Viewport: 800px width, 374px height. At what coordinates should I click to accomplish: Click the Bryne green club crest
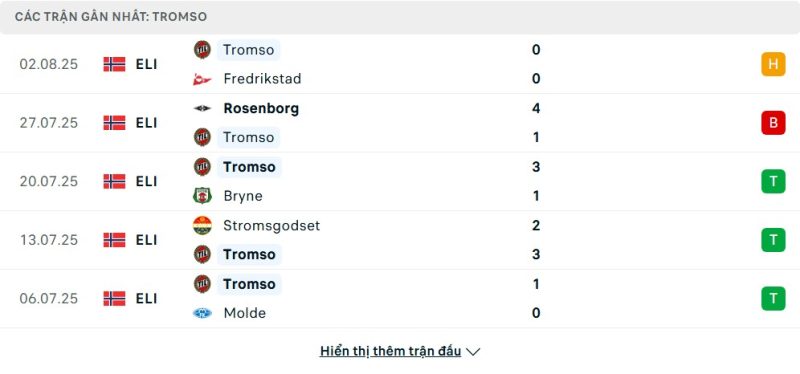[x=202, y=196]
